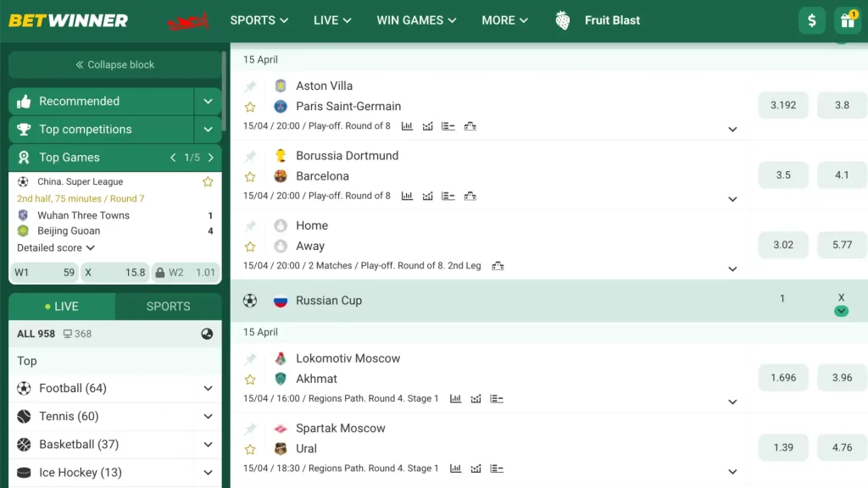
Task: Open market selector under X in Russian Cup header
Action: [841, 311]
